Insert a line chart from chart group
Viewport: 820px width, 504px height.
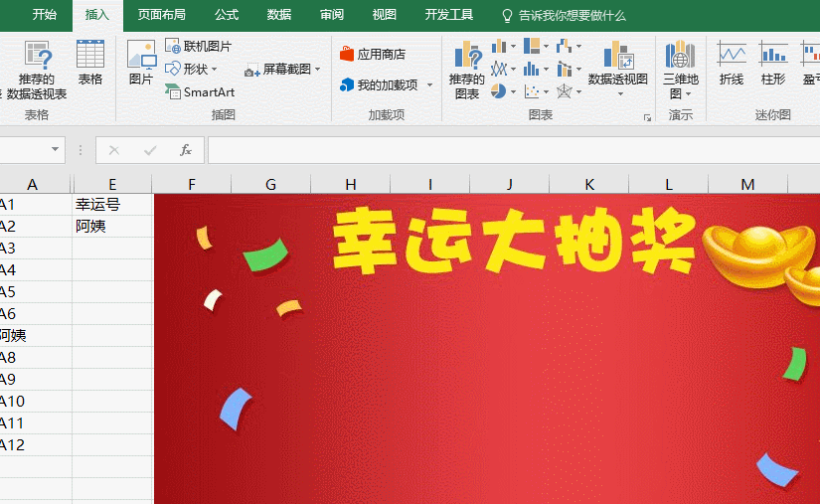click(x=499, y=69)
